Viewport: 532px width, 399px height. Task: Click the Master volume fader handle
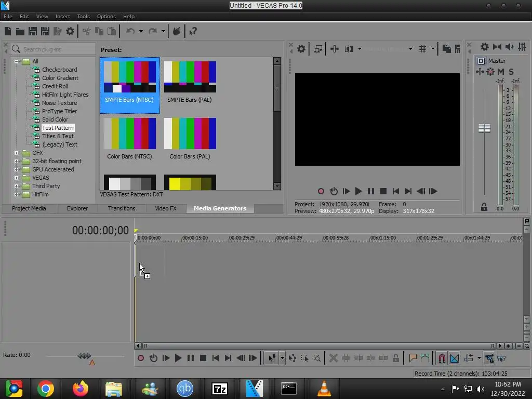[x=484, y=128]
